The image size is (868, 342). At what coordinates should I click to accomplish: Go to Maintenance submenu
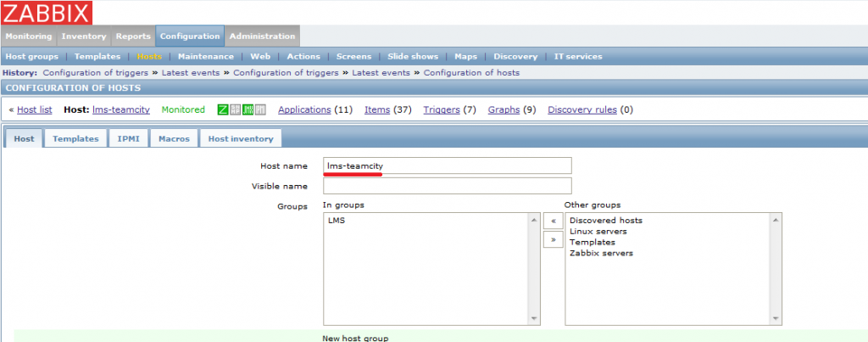point(206,57)
